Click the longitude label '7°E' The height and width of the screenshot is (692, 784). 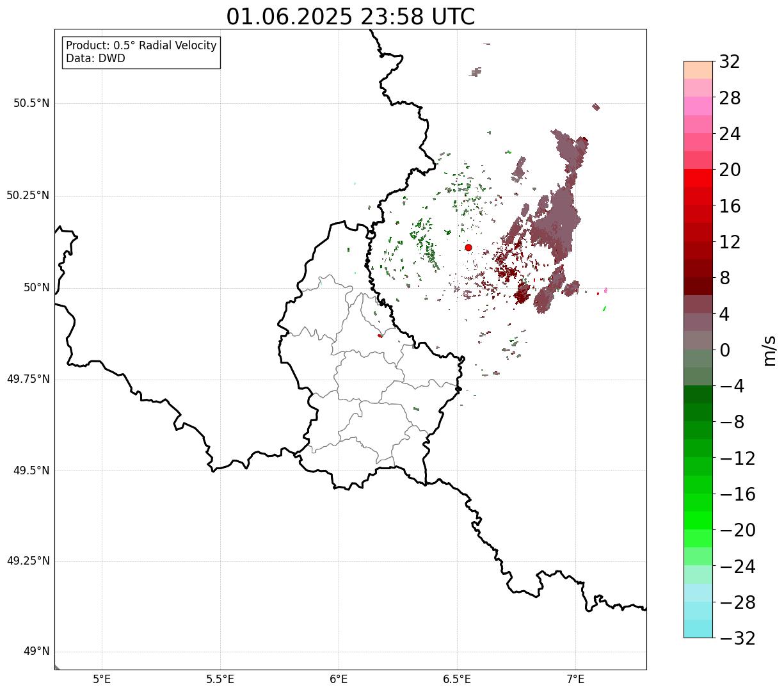coord(575,680)
